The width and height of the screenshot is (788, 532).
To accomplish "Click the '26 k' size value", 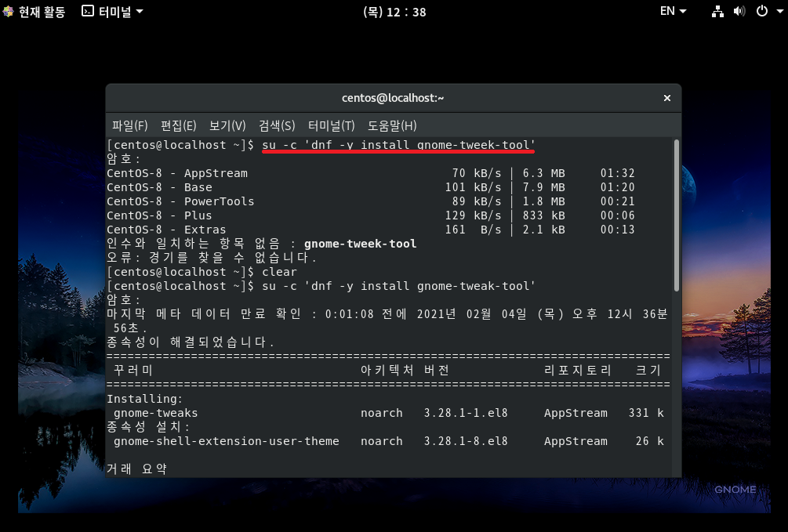I will point(650,441).
